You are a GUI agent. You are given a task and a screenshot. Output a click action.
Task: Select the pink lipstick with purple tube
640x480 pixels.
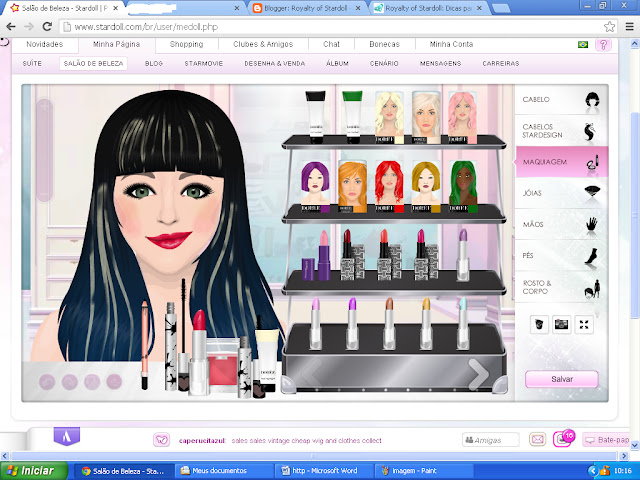pyautogui.click(x=317, y=256)
